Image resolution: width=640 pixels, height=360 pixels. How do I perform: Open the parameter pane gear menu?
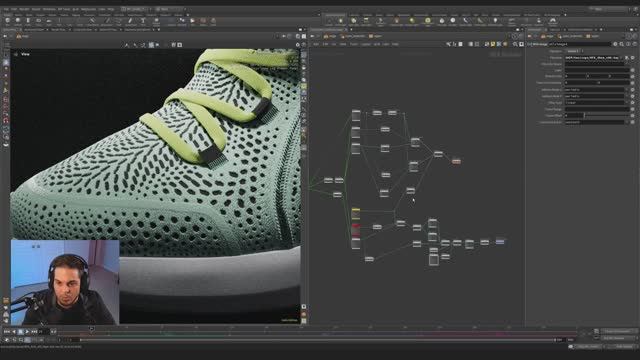coord(615,44)
